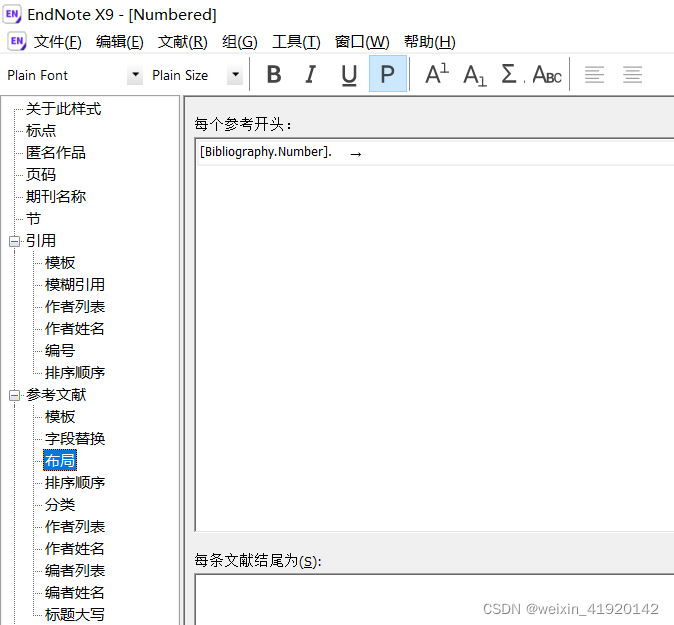This screenshot has height=625, width=674.
Task: Insert symbol with Sigma button
Action: tap(510, 74)
